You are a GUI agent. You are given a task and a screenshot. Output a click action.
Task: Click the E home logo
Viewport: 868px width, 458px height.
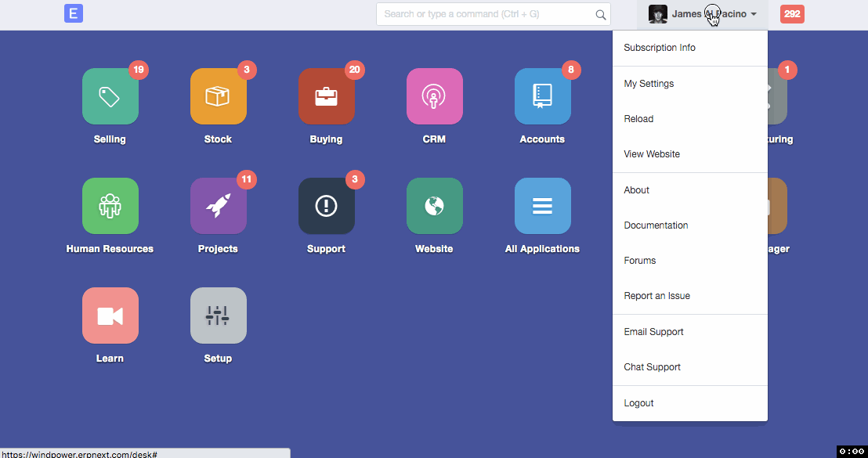coord(74,13)
